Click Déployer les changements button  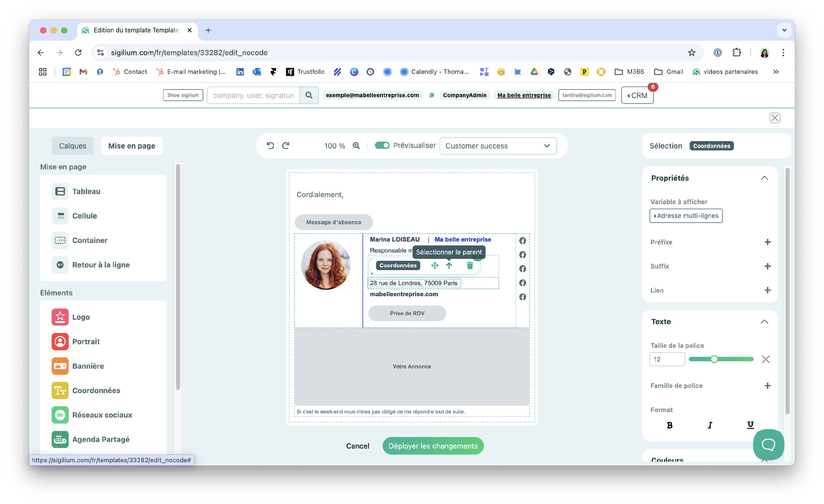pos(433,446)
